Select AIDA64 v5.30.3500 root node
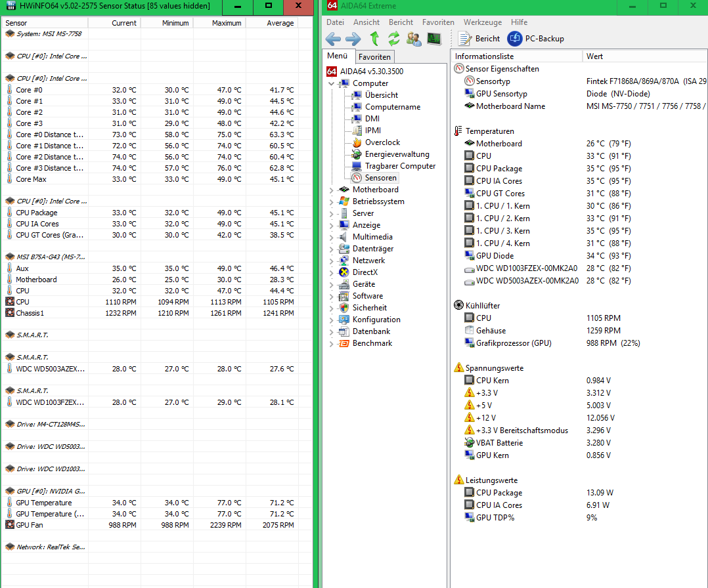Screen dimensions: 708x588 click(371, 72)
